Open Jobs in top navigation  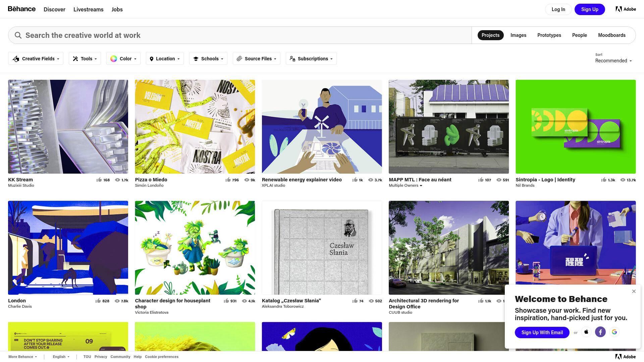click(x=117, y=9)
